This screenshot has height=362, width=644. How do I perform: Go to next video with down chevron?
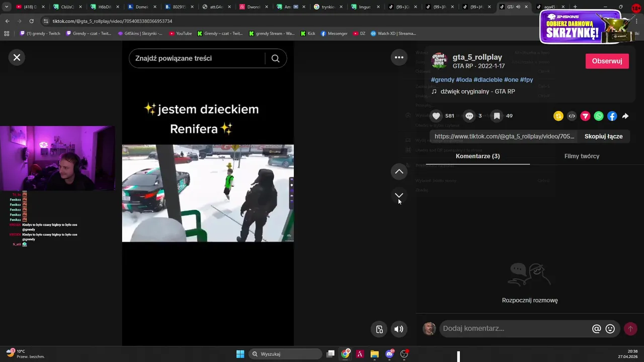pos(399,195)
